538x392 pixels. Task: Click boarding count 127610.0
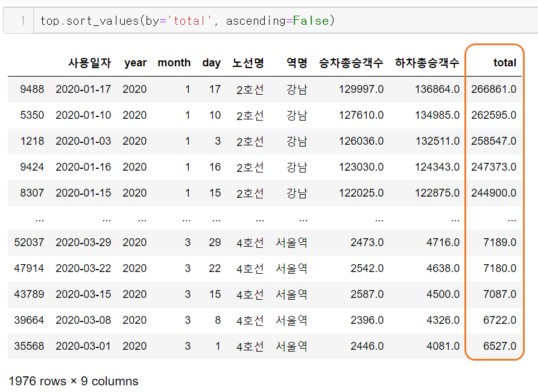[361, 115]
